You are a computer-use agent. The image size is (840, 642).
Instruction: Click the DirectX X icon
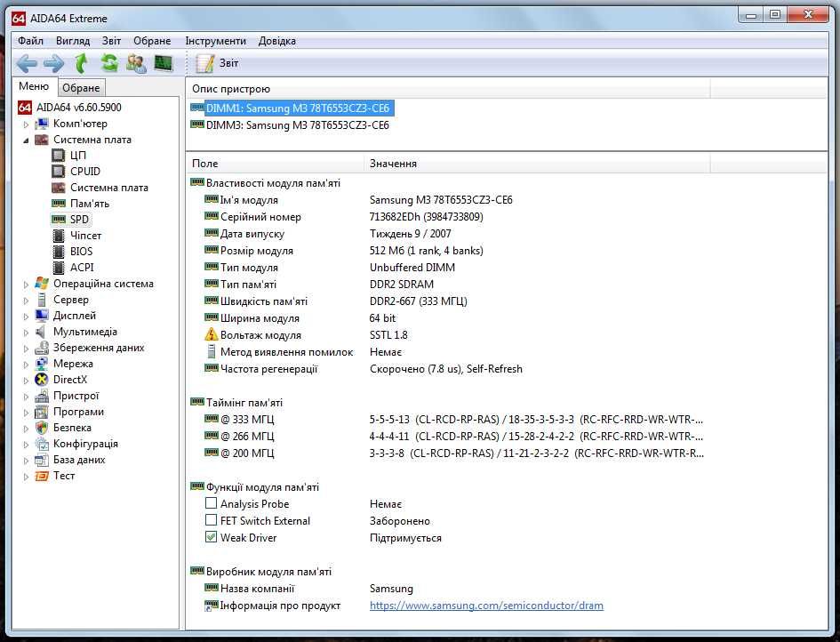(42, 380)
